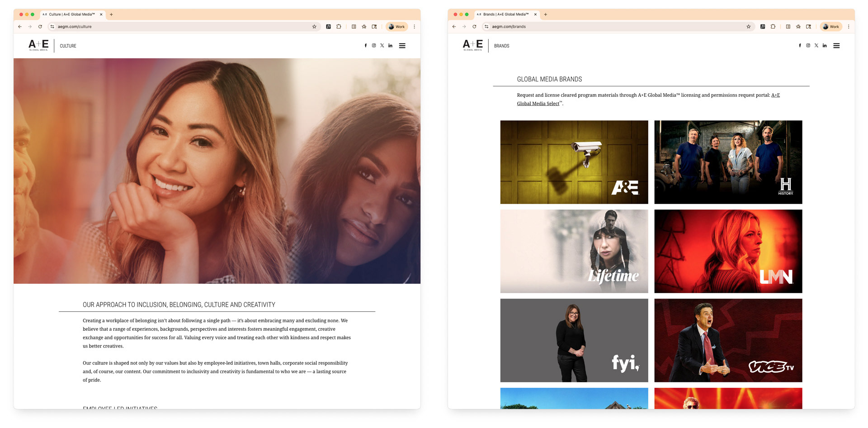Click the Work profile button in Brands window
The height and width of the screenshot is (428, 868).
[831, 27]
